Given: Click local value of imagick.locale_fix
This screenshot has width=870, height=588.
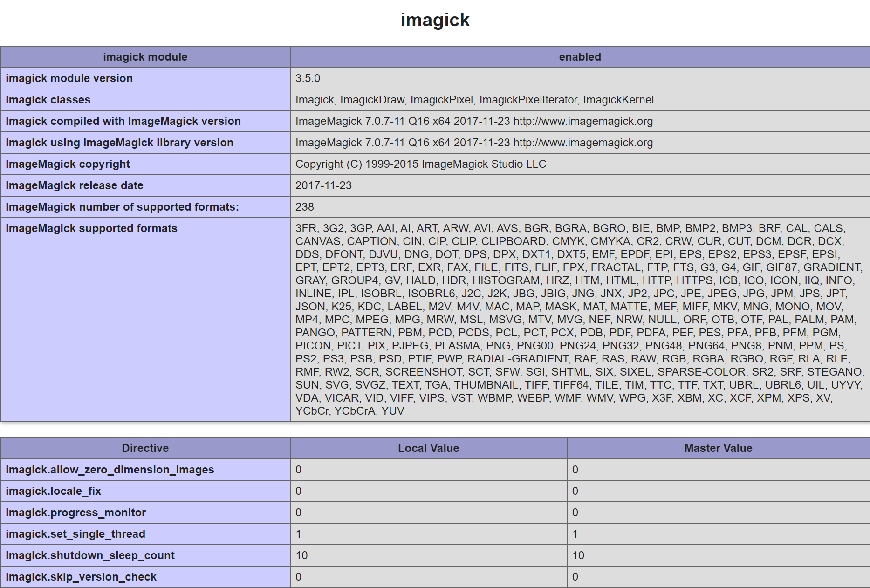Looking at the screenshot, I should [x=299, y=491].
